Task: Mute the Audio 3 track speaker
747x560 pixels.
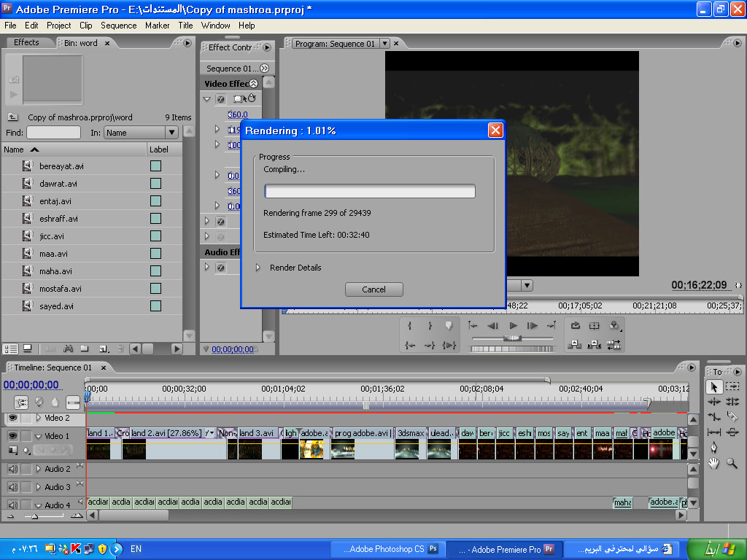Action: (13, 487)
